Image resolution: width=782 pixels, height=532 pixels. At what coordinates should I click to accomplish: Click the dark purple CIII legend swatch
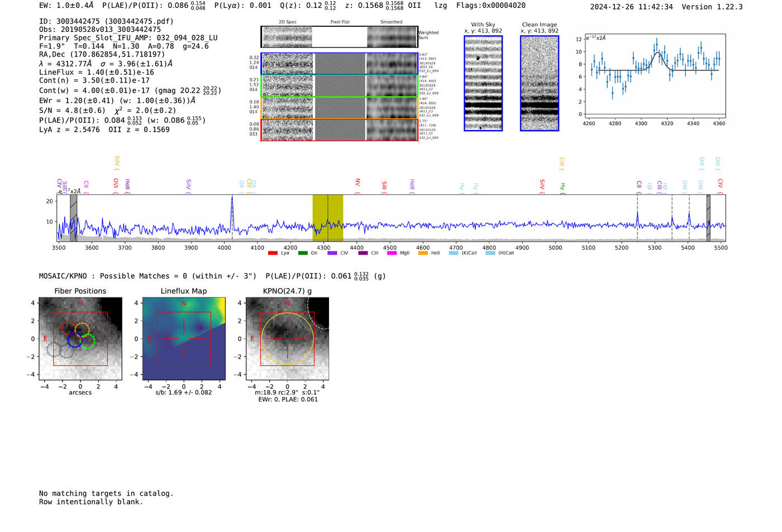363,253
